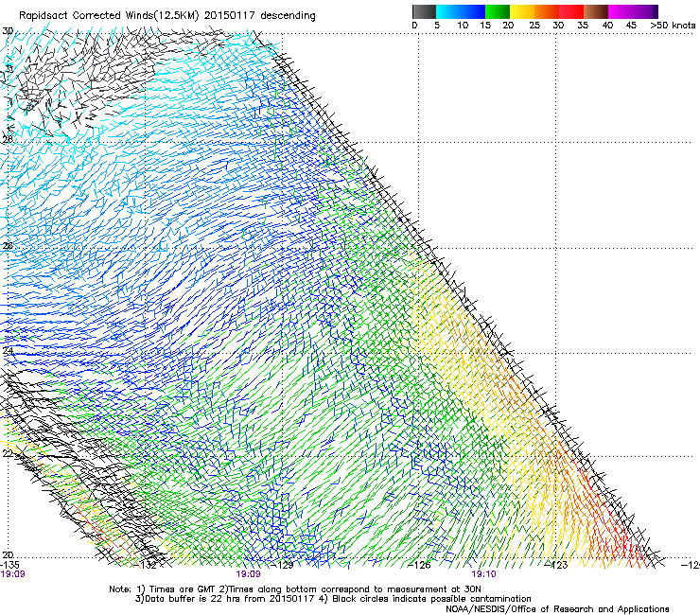Click the NOAA/NESDIS Office of Research credit
Screen dimensions: 700x615
pyautogui.click(x=557, y=608)
